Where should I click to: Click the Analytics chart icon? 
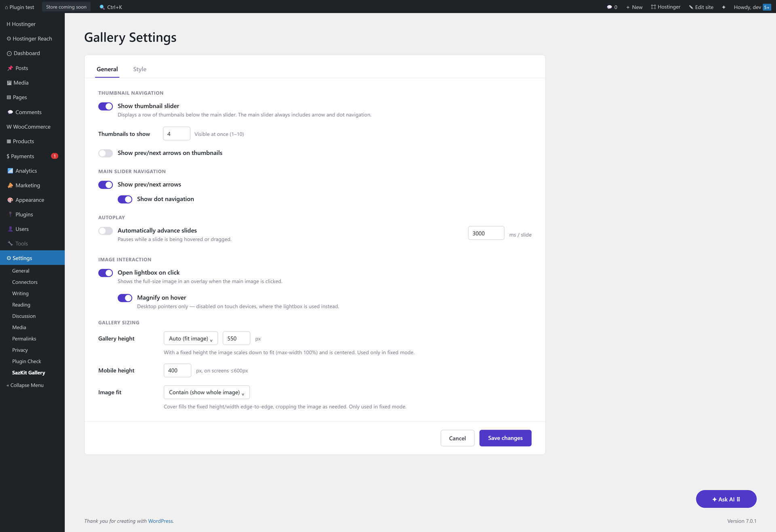tap(10, 171)
